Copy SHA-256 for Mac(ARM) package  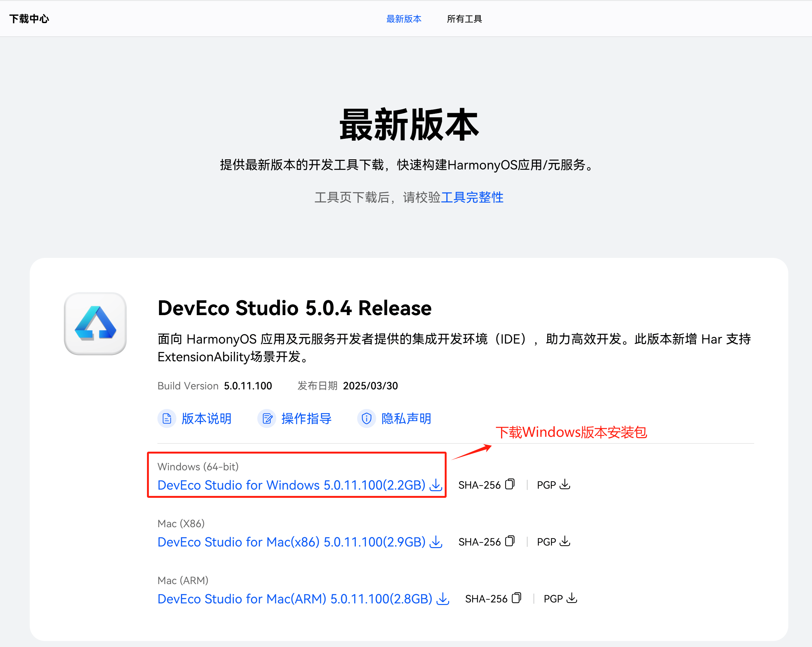[x=516, y=598]
